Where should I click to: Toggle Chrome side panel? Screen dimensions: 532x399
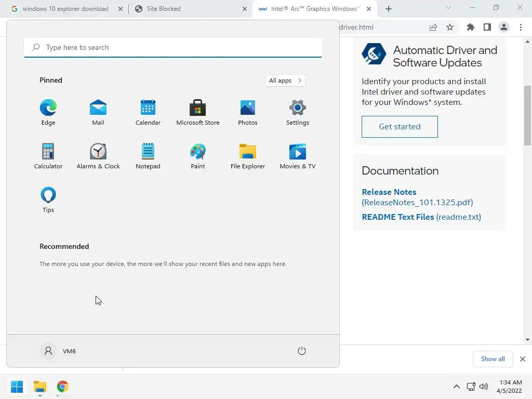click(487, 28)
